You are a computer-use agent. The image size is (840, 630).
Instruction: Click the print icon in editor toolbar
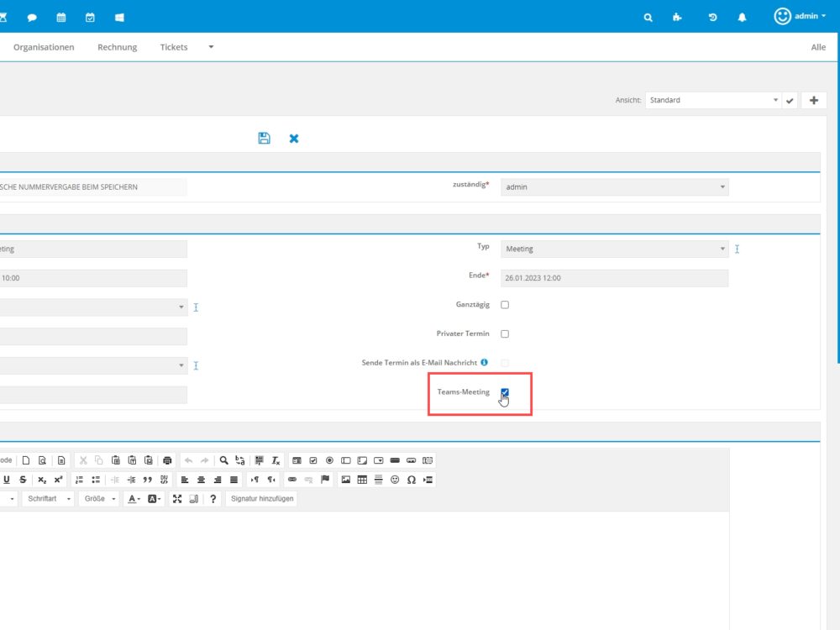click(x=167, y=460)
